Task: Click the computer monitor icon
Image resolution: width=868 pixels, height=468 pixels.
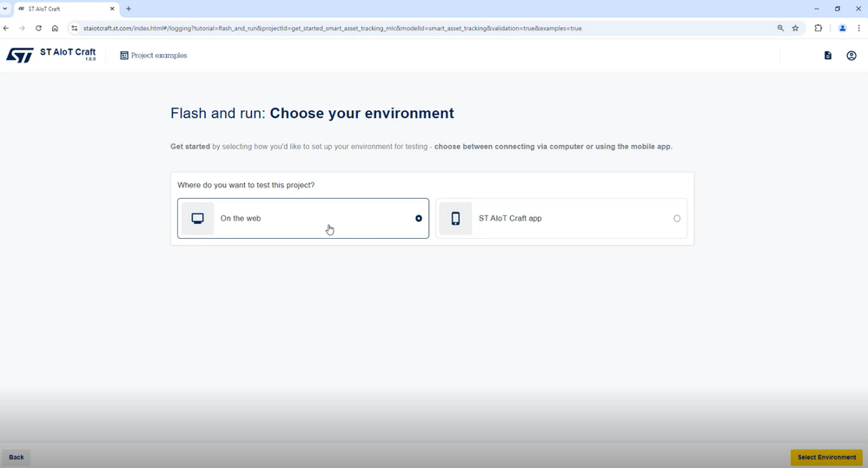Action: pyautogui.click(x=197, y=219)
